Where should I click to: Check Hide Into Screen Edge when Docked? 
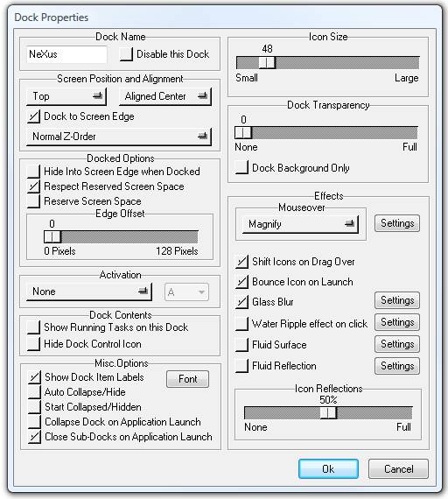34,172
